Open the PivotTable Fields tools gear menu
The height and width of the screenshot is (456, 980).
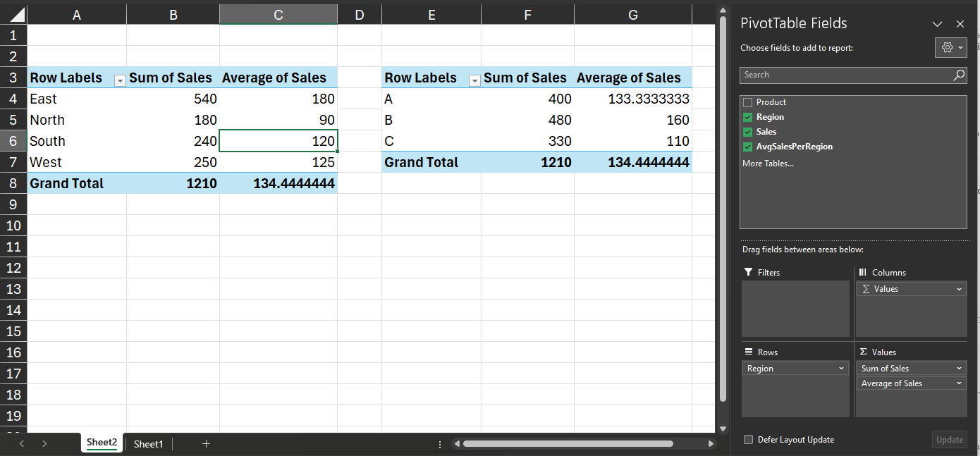coord(950,47)
